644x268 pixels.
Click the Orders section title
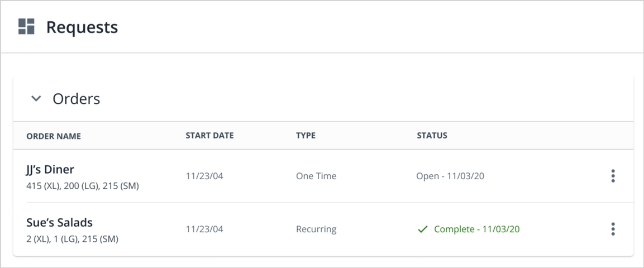pyautogui.click(x=76, y=99)
